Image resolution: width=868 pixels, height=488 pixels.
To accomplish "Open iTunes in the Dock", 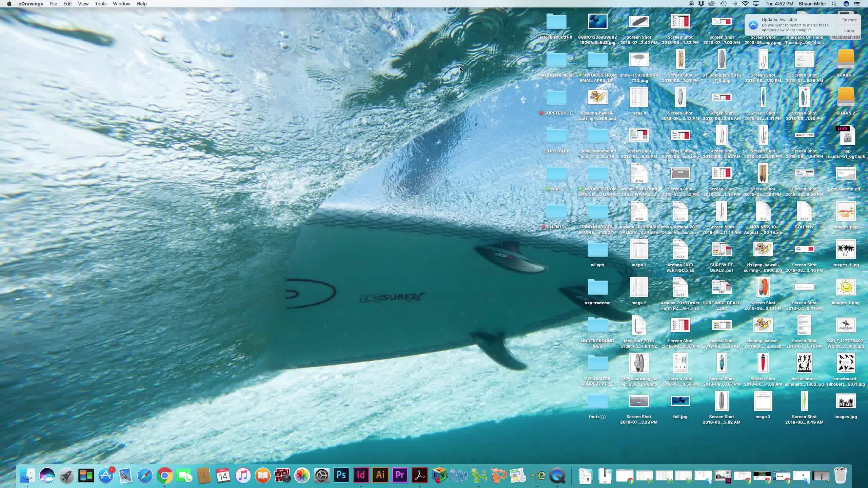I will pyautogui.click(x=243, y=475).
